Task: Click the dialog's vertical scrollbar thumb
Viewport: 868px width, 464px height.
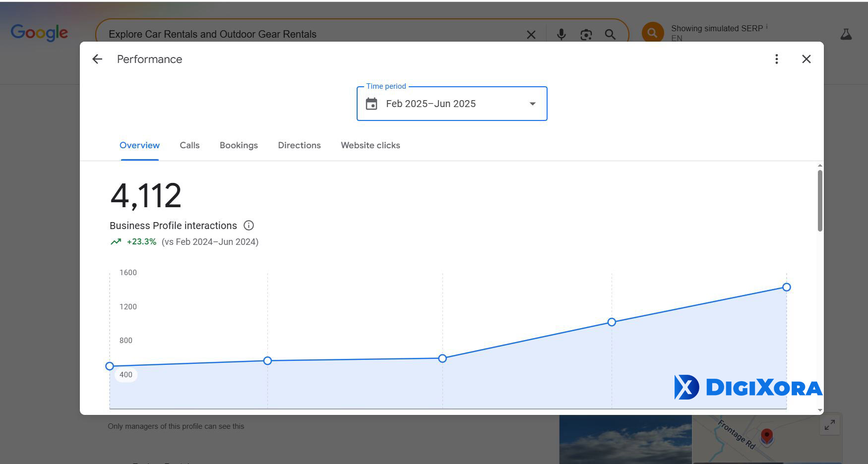Action: pos(820,201)
